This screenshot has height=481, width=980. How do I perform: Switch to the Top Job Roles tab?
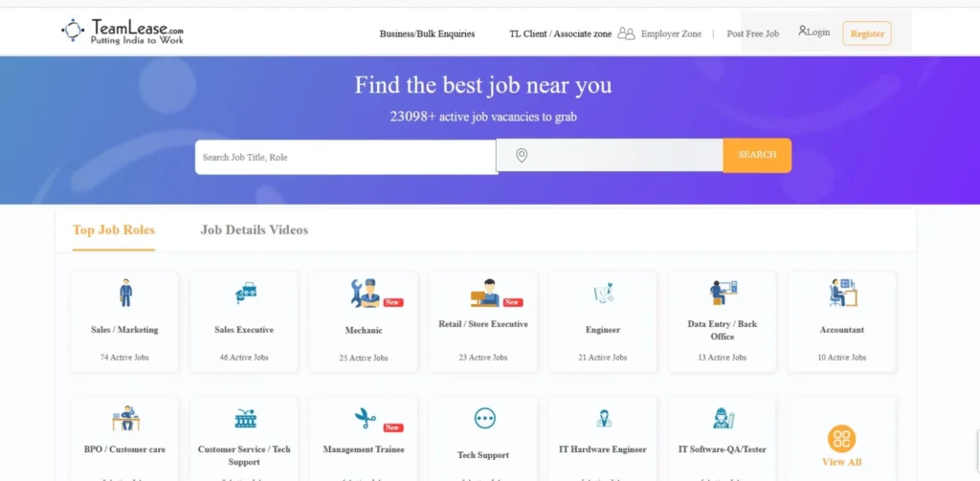point(114,230)
